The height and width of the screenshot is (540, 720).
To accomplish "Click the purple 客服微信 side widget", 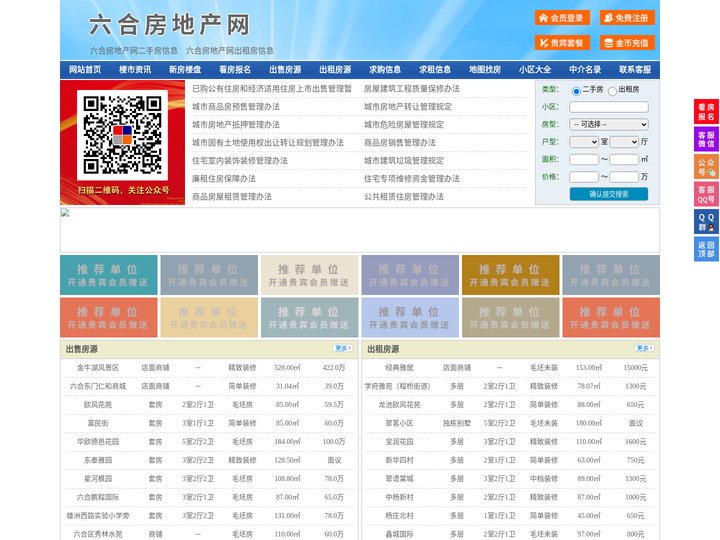I will pos(706,139).
